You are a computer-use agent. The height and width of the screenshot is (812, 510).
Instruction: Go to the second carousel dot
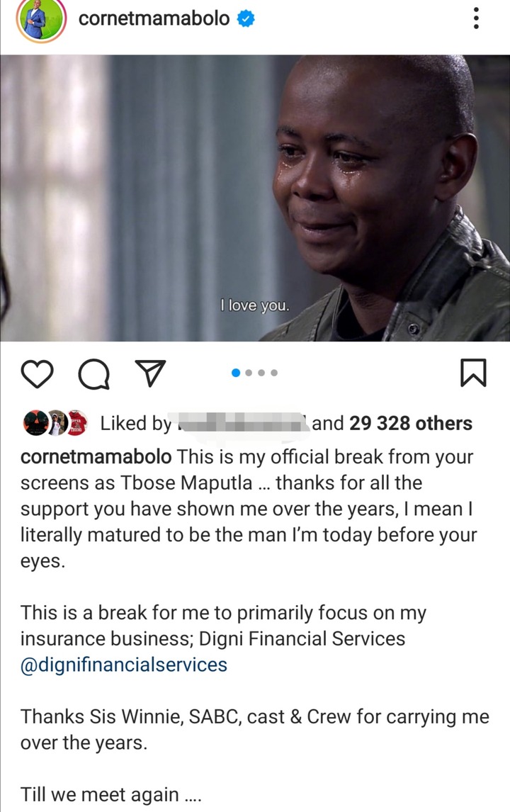point(249,373)
